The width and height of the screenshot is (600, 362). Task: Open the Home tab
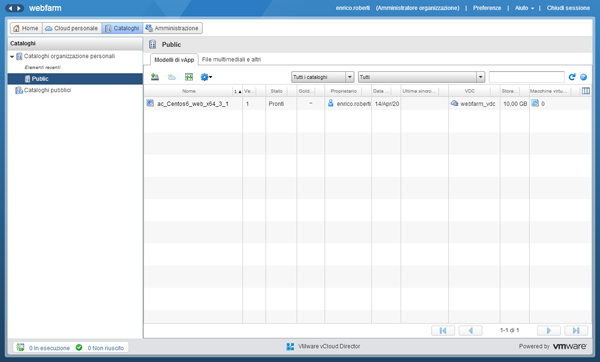[x=26, y=28]
